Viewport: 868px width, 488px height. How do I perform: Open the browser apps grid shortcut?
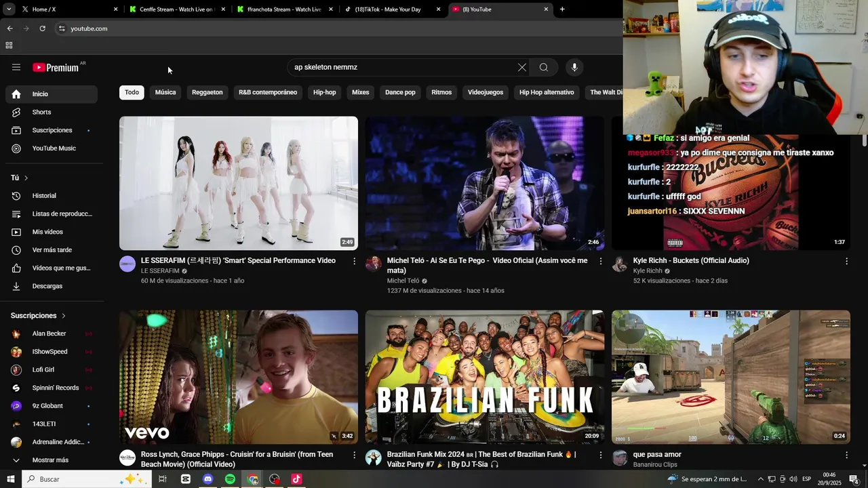tap(9, 45)
